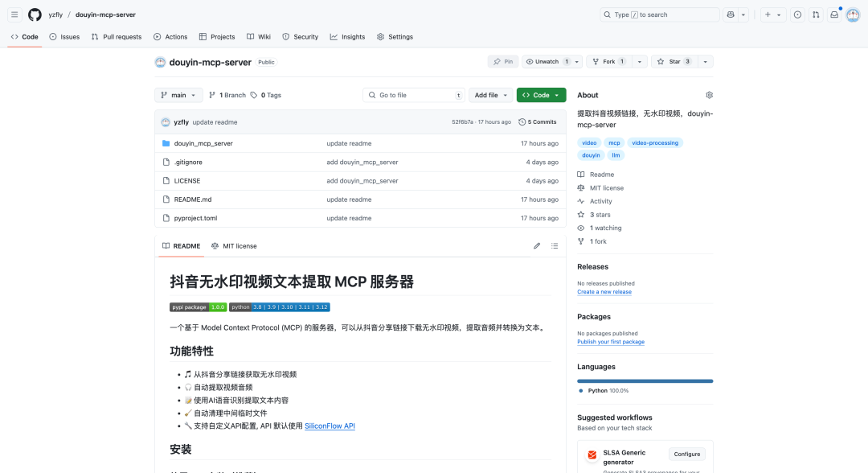Expand the Fork options dropdown arrow
Image resolution: width=868 pixels, height=473 pixels.
(640, 61)
